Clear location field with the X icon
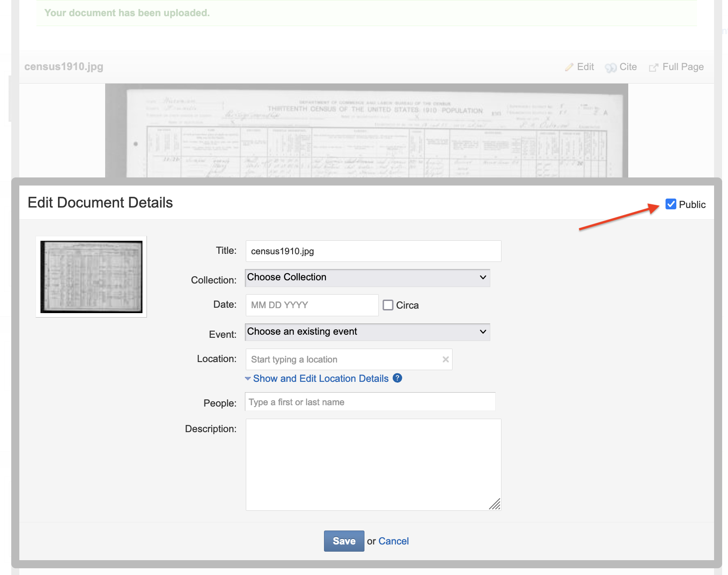 [445, 359]
